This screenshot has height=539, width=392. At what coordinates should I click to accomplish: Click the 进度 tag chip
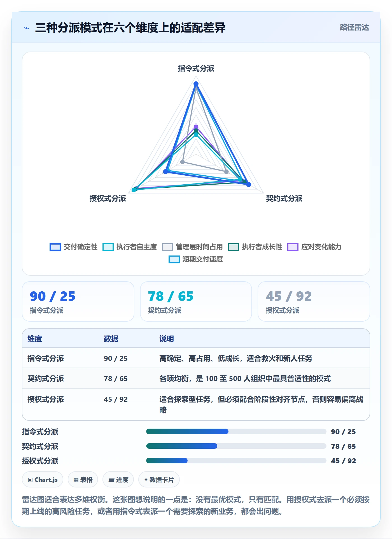tap(118, 480)
